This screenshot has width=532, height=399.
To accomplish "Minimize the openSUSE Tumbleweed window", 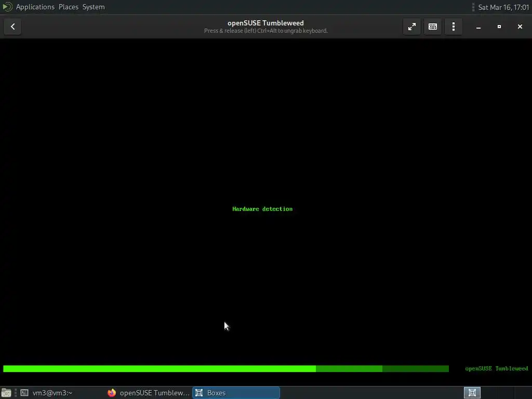I will pos(478,26).
